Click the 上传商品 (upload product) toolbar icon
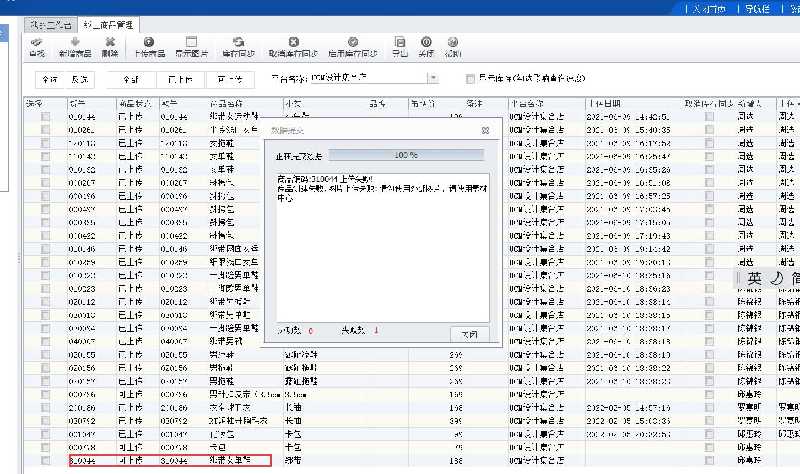800x474 pixels. [x=149, y=43]
